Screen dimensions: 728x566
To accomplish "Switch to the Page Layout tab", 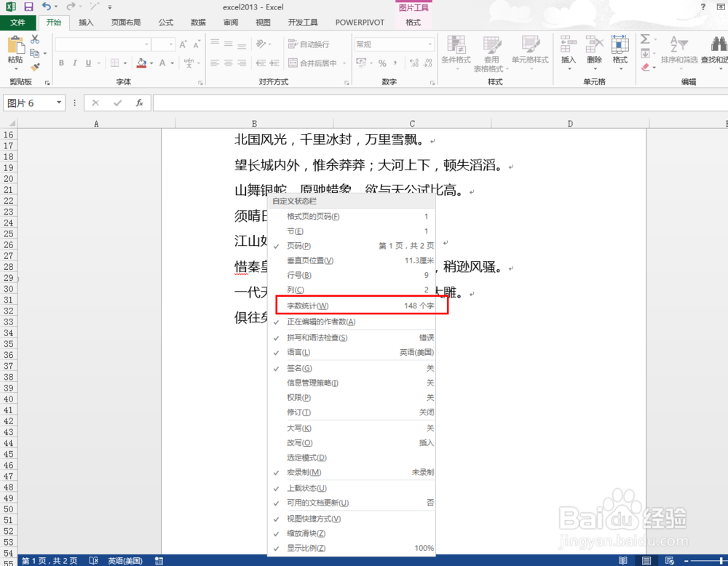I will pyautogui.click(x=126, y=23).
